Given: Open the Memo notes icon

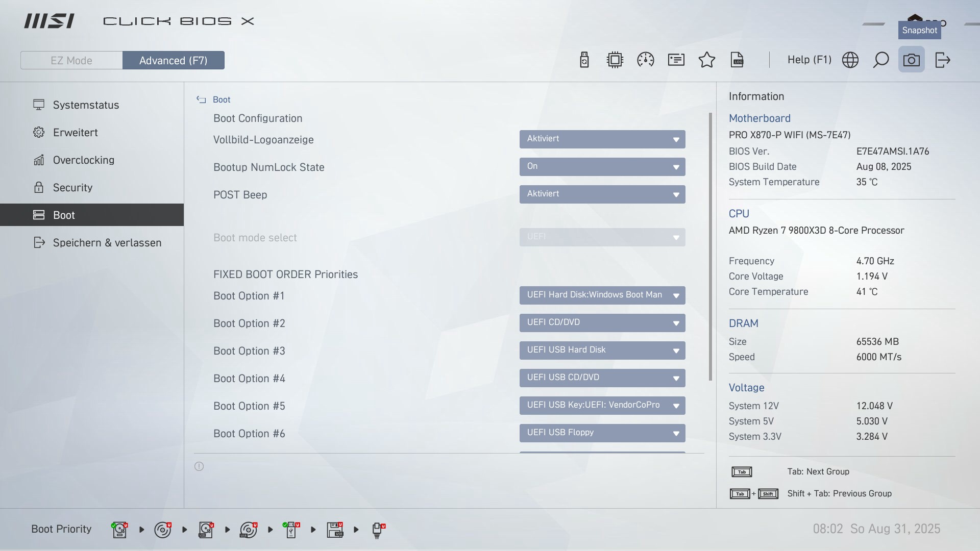Looking at the screenshot, I should coord(676,60).
